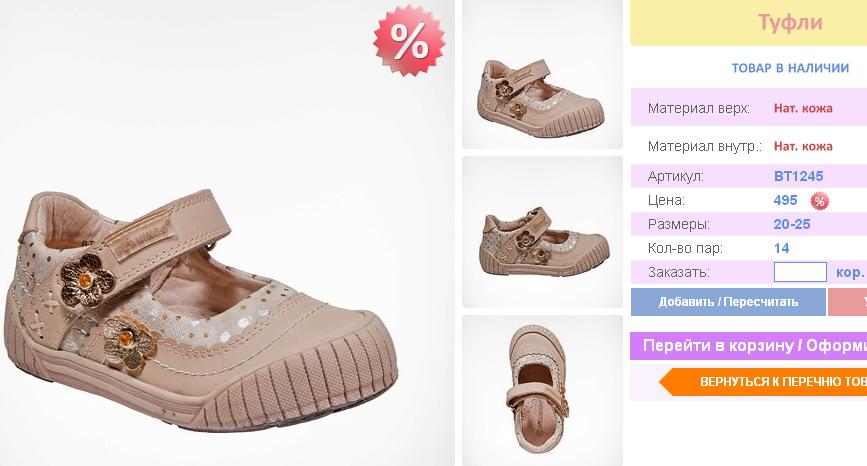The height and width of the screenshot is (466, 867).
Task: Click the pairs count value 14
Action: (x=781, y=248)
